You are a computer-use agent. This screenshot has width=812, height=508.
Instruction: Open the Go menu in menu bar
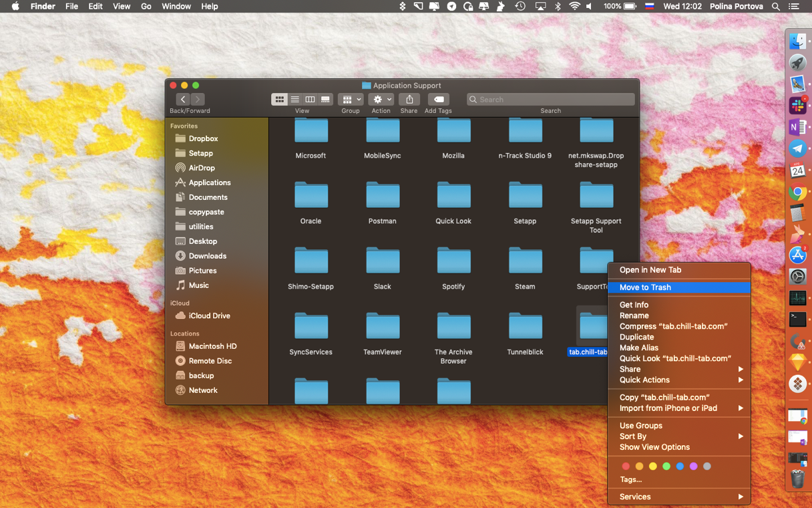pyautogui.click(x=146, y=6)
